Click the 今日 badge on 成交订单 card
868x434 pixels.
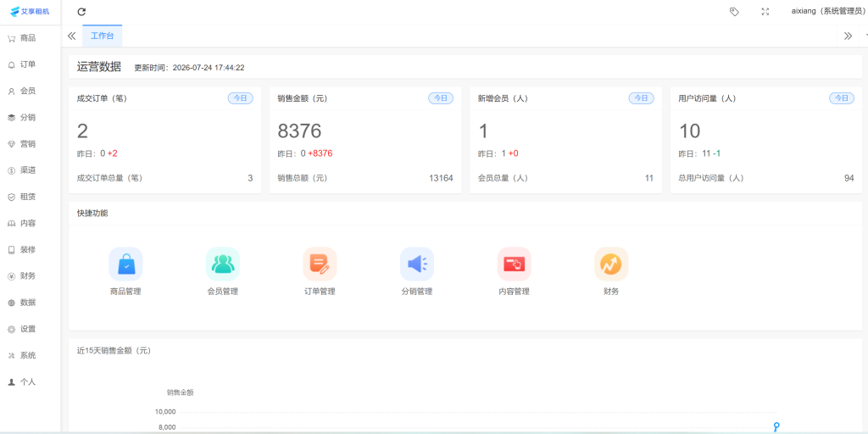[240, 98]
